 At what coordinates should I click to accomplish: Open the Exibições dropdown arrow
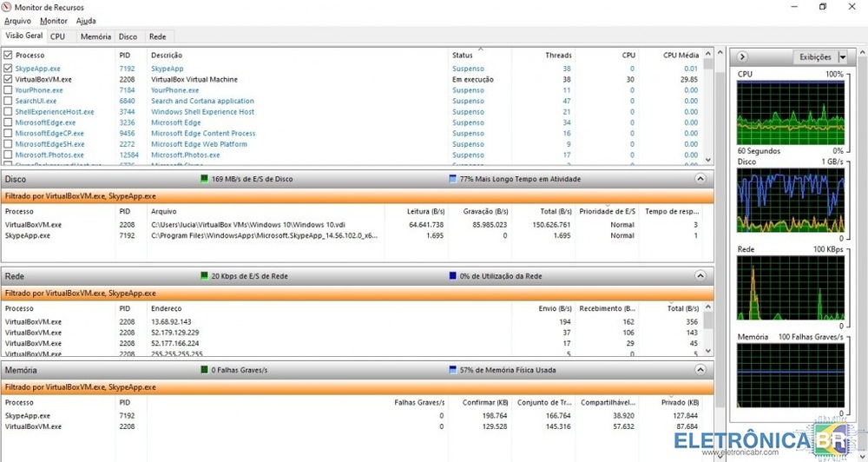pyautogui.click(x=843, y=57)
